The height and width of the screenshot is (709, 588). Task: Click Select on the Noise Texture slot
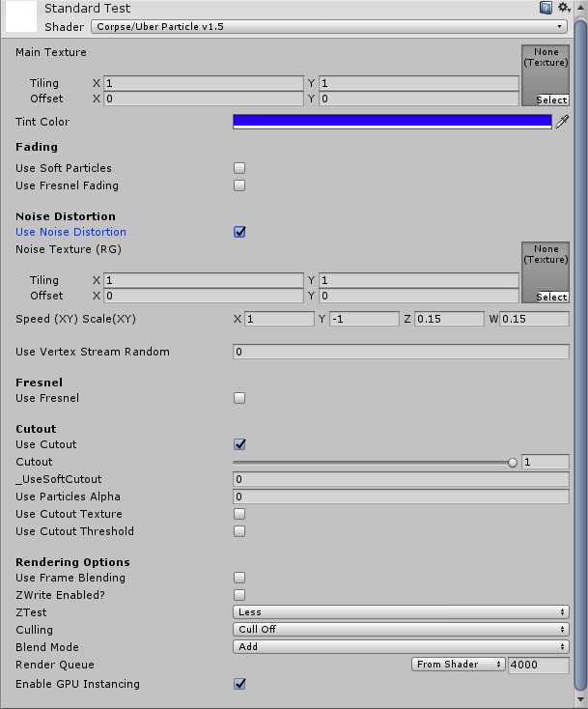point(551,298)
